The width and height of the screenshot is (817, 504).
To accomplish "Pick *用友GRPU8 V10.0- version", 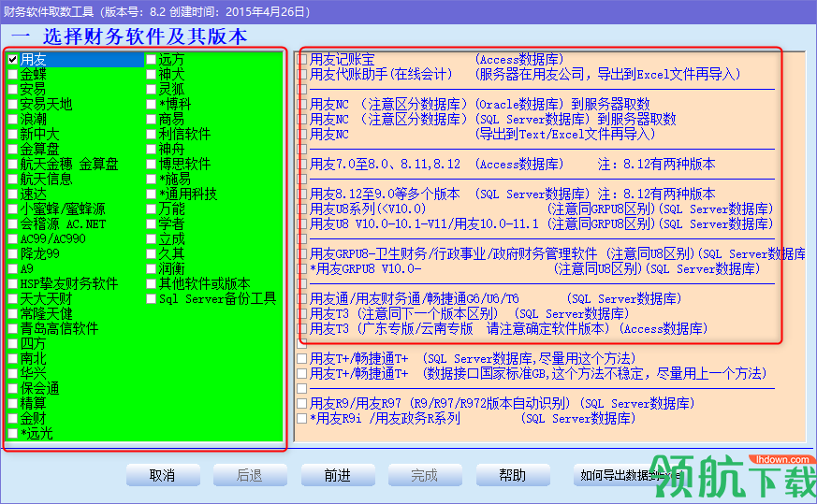I will [301, 269].
